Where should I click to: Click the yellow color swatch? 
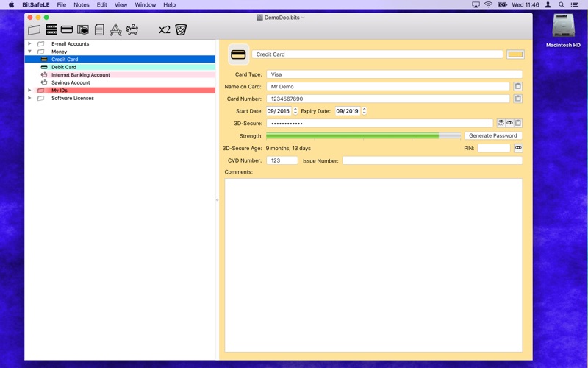515,54
